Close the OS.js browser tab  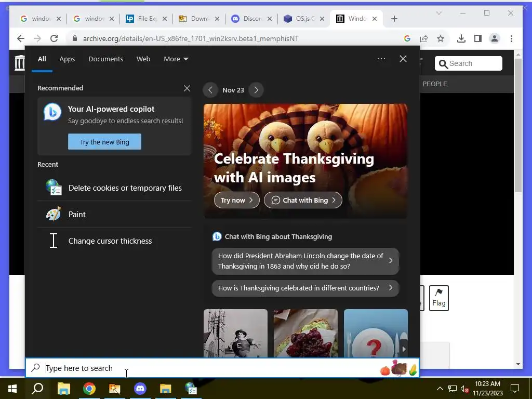click(x=322, y=19)
